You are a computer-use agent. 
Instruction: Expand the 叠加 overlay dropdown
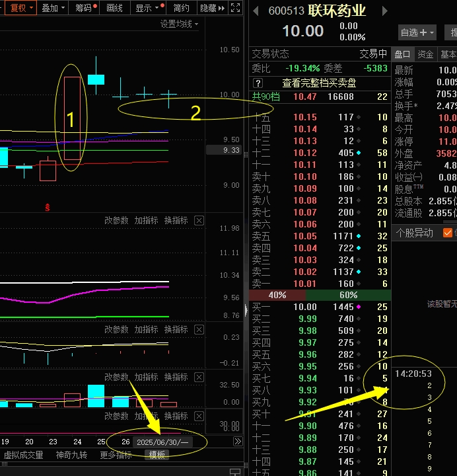pos(53,8)
